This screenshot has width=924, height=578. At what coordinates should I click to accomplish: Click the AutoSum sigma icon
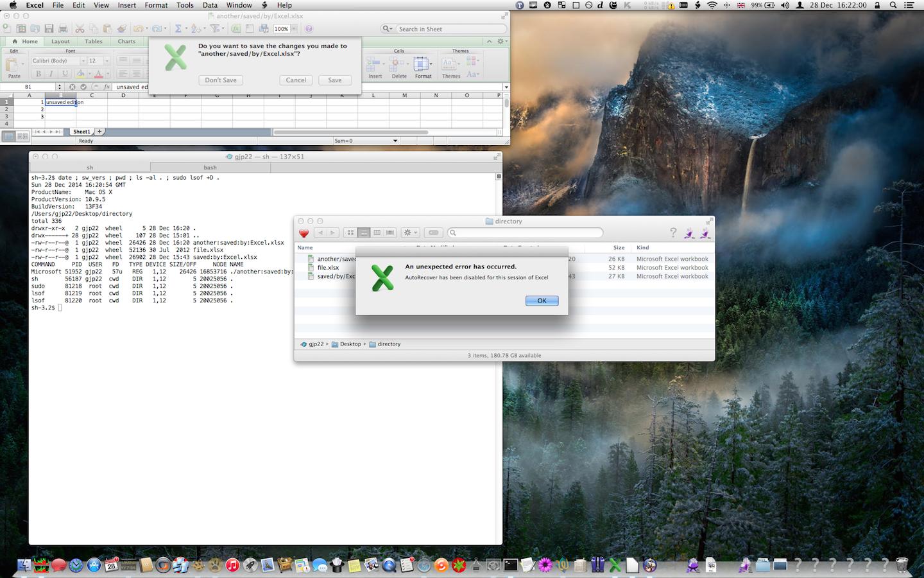tap(178, 28)
